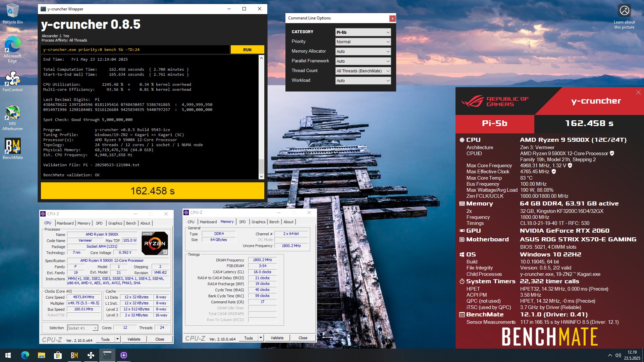The width and height of the screenshot is (644, 362).
Task: Click Tools button in left CPU-Z
Action: [105, 339]
